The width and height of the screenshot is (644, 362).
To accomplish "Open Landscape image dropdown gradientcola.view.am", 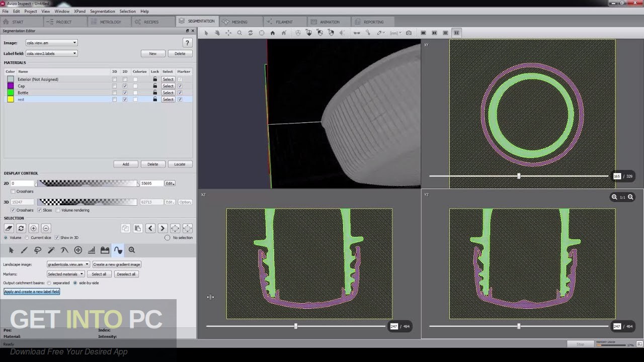I will pos(68,264).
